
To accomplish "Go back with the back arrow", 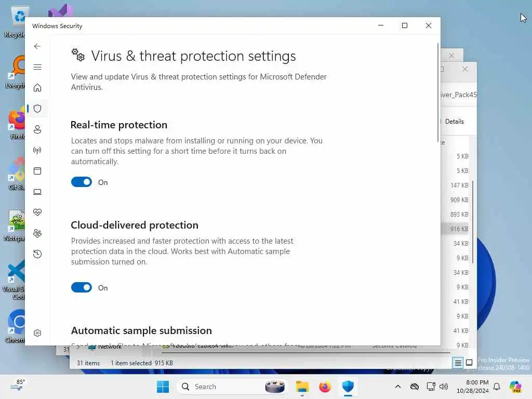I will point(37,46).
